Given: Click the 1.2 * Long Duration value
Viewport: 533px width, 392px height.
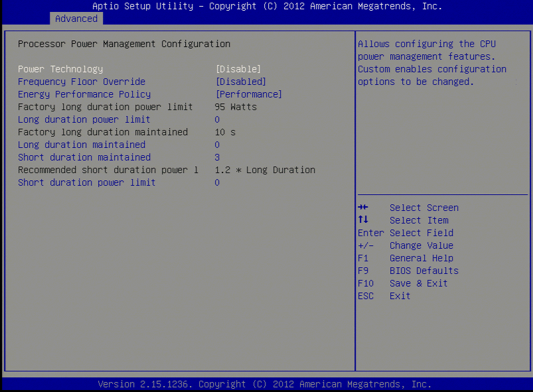Looking at the screenshot, I should 265,170.
